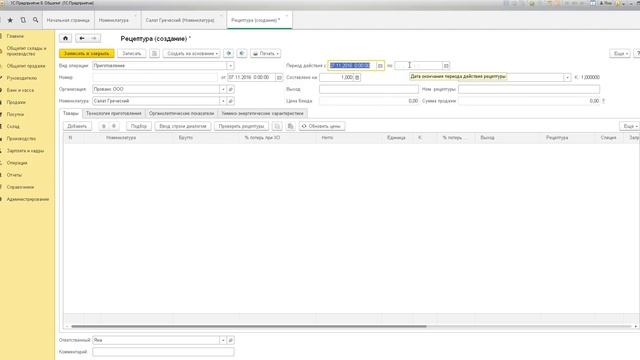640x360 pixels.
Task: Click the list icon next to Записать
Action: click(x=154, y=53)
